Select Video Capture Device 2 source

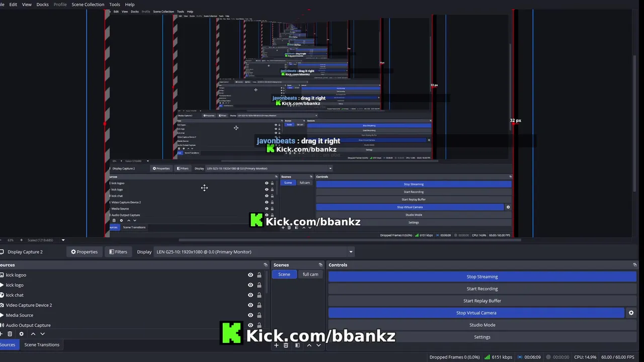[132, 305]
